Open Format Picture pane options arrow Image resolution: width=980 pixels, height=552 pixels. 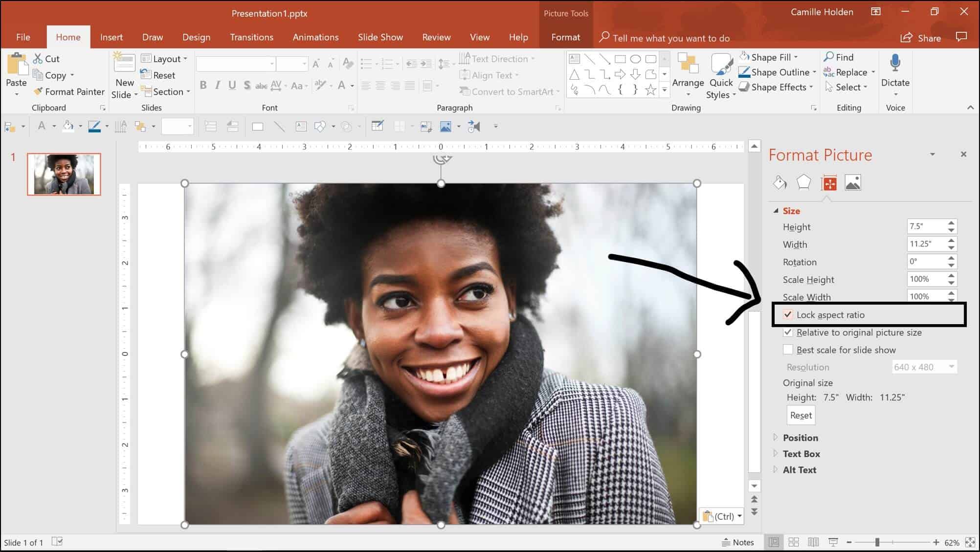[932, 155]
